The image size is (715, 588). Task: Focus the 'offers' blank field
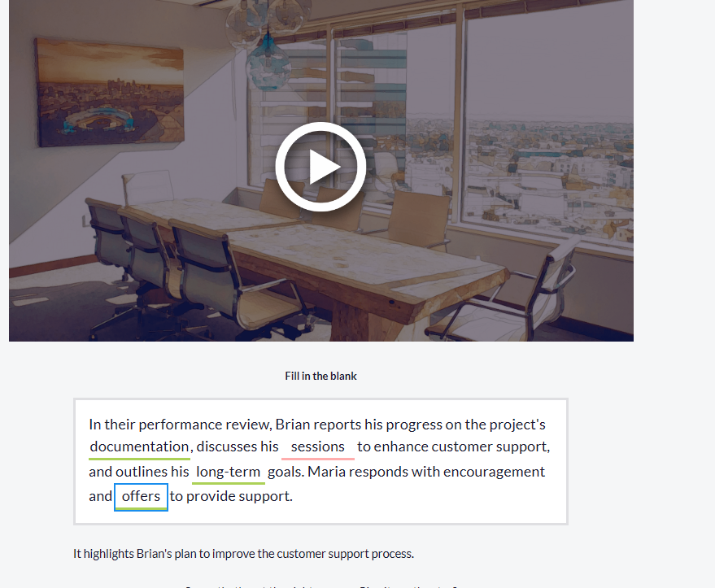coord(141,496)
